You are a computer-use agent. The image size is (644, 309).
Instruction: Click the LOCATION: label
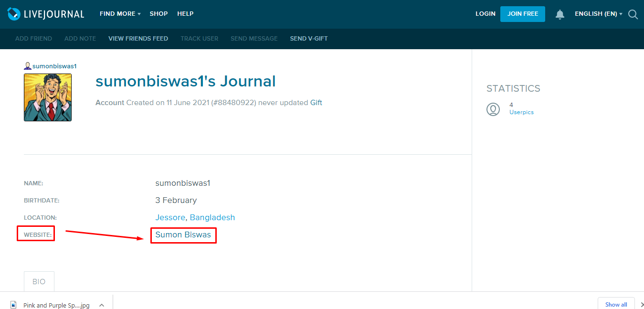(x=40, y=218)
